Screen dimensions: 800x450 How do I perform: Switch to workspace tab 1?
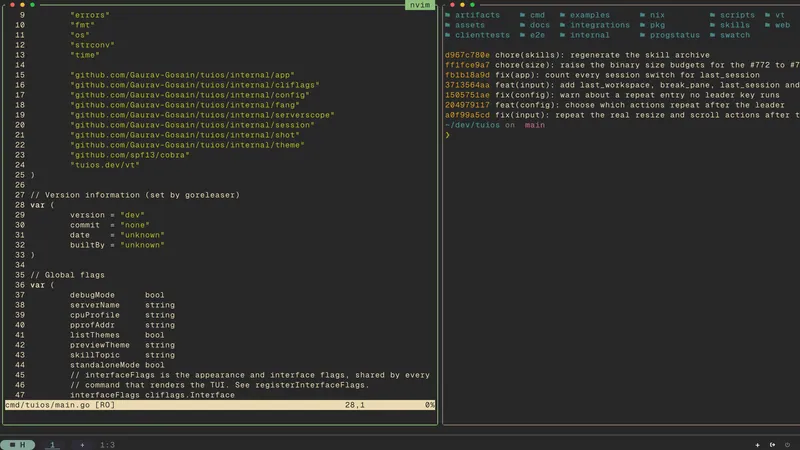(52, 445)
